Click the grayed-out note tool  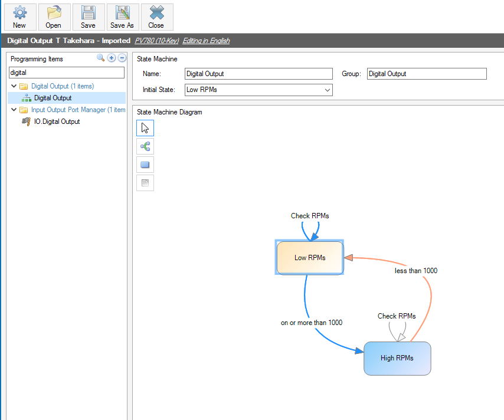coord(145,183)
